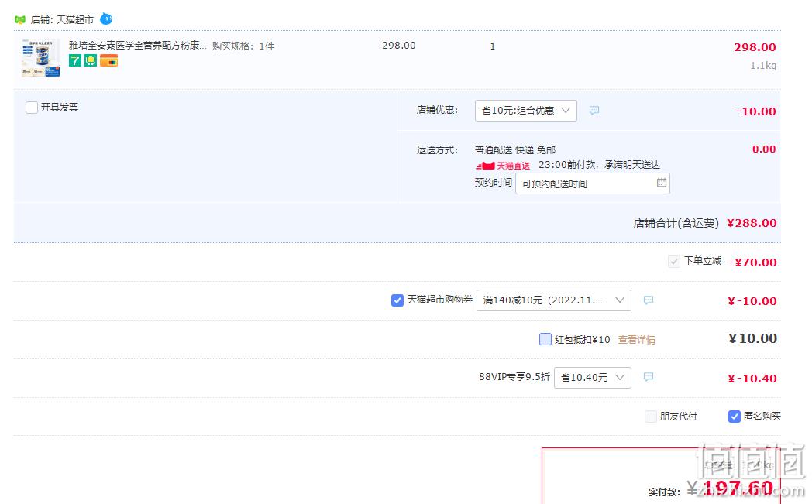Click the 23:00前付款，承诺明天送达 text
Screen dimensions: 812x504
pyautogui.click(x=599, y=165)
